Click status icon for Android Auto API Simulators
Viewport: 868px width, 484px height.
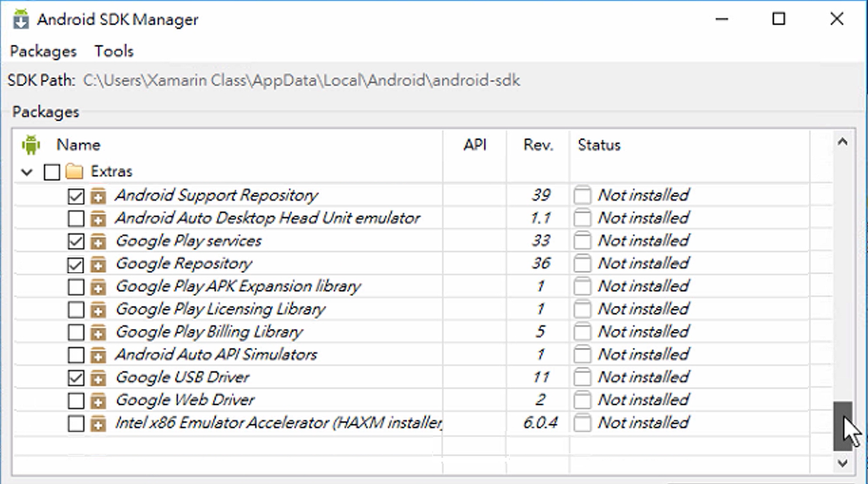pos(582,355)
